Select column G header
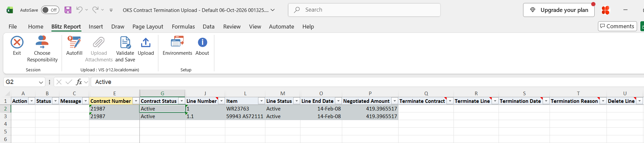This screenshot has height=143, width=644. (x=162, y=94)
